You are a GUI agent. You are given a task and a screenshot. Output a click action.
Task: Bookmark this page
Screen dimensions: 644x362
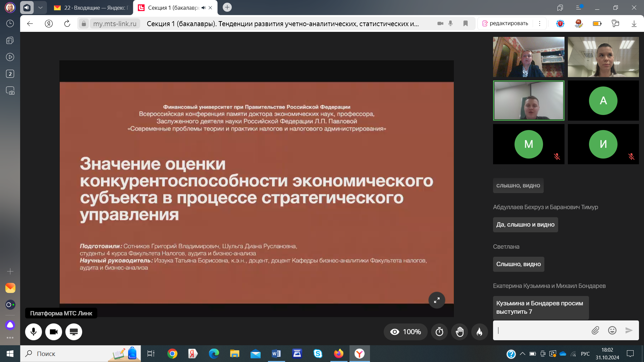pos(466,23)
